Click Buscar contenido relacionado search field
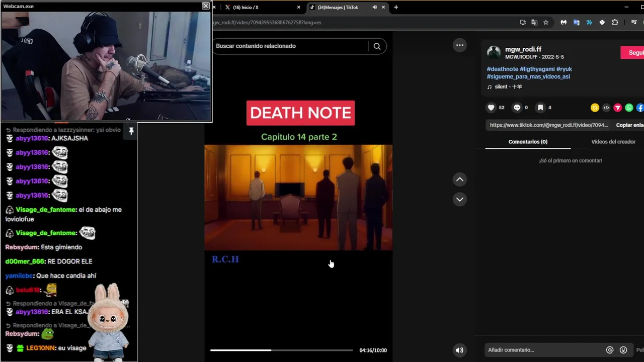 291,46
